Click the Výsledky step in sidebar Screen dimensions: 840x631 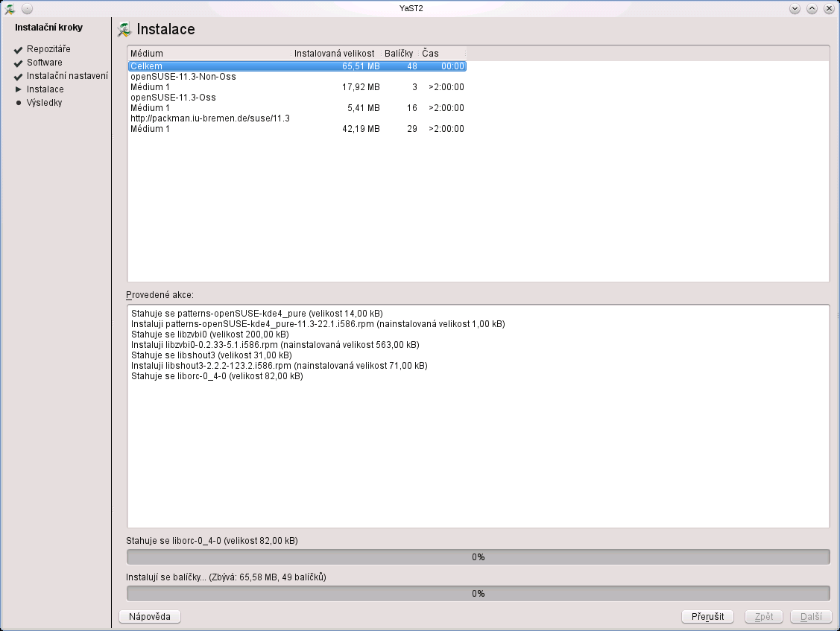pos(45,103)
